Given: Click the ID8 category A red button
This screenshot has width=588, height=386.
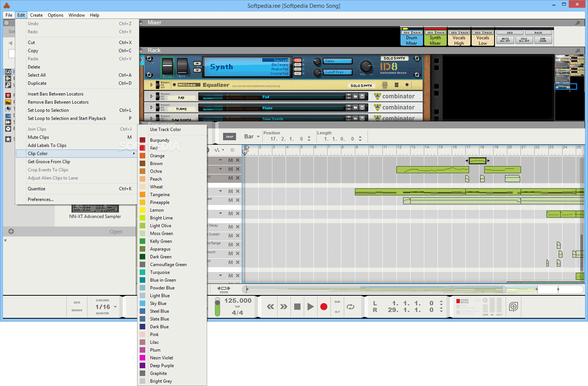Looking at the screenshot, I should [298, 60].
